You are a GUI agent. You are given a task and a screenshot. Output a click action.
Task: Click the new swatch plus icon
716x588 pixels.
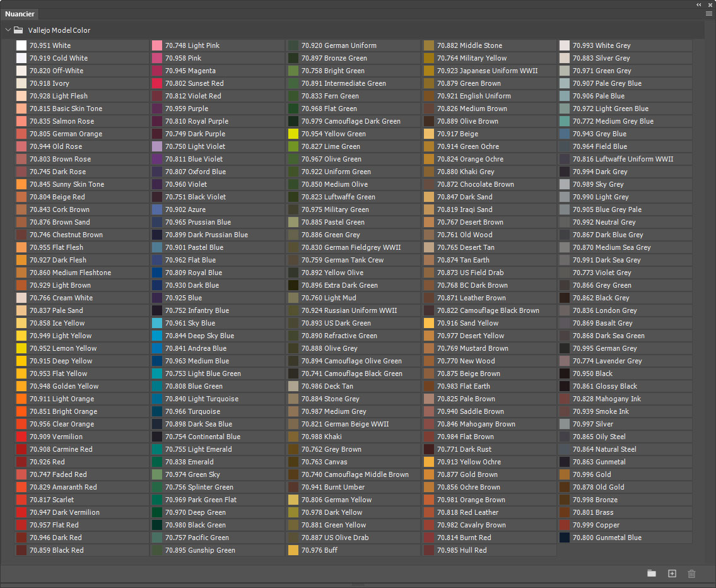click(x=672, y=573)
